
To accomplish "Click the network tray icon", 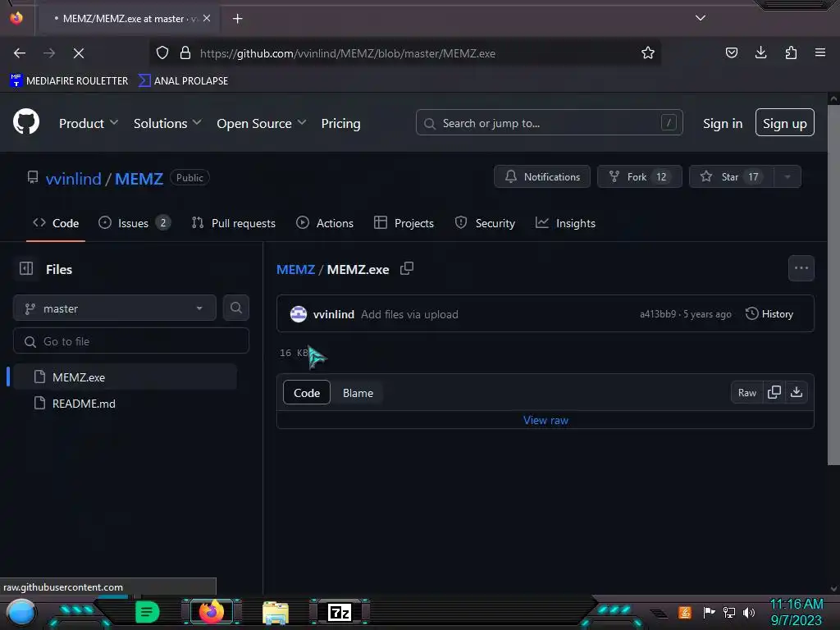I will pos(728,612).
